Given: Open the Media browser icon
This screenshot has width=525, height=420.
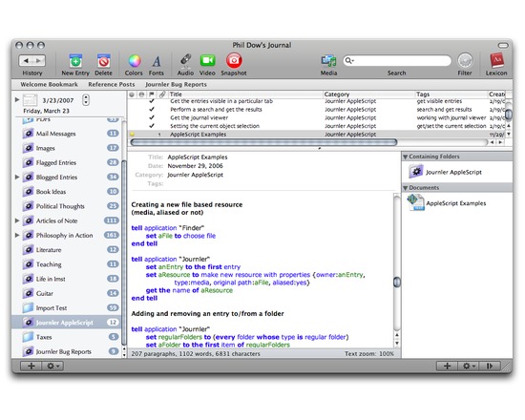Looking at the screenshot, I should [x=328, y=61].
